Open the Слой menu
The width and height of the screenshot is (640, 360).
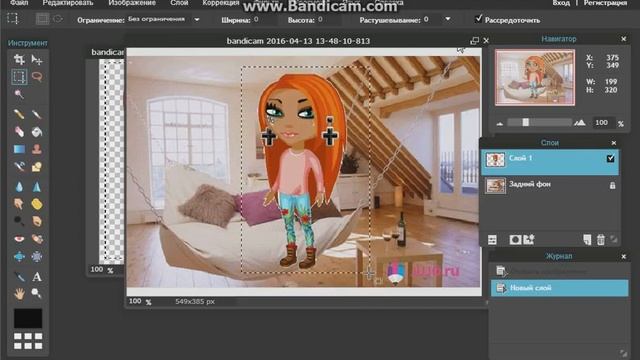[179, 3]
